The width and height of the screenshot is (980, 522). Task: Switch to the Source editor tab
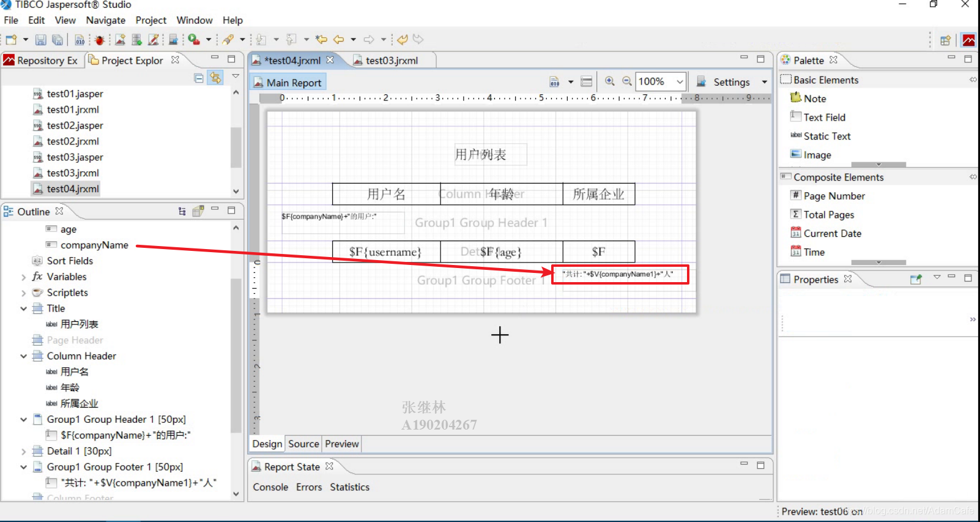coord(303,444)
